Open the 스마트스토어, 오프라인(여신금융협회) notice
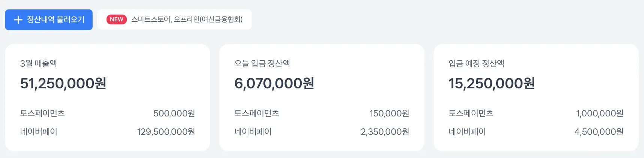The width and height of the screenshot is (644, 158). click(187, 19)
